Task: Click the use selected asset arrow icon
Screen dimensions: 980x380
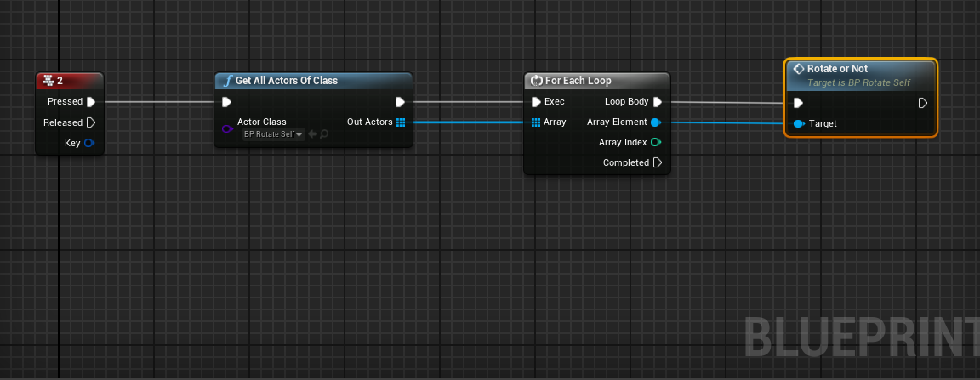Action: pos(312,134)
